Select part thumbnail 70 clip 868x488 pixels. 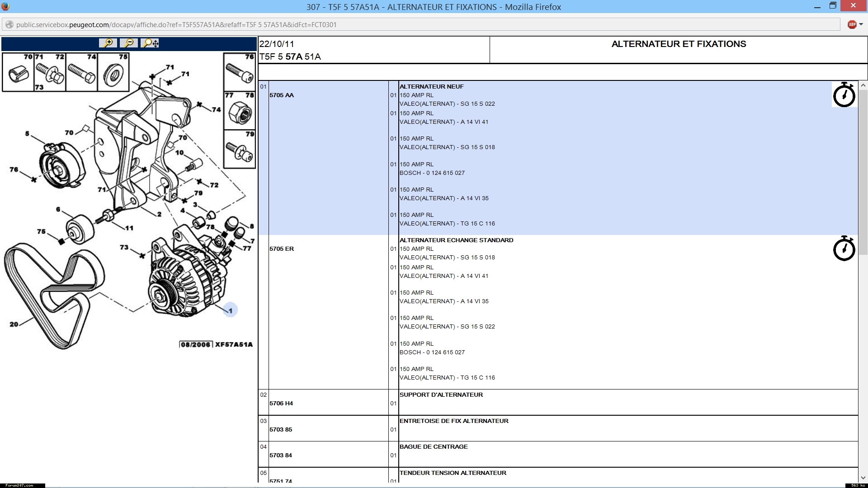point(18,72)
